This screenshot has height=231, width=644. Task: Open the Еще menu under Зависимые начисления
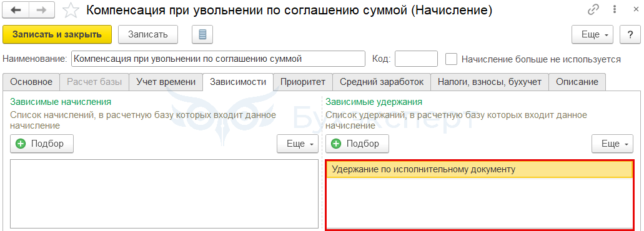[298, 144]
